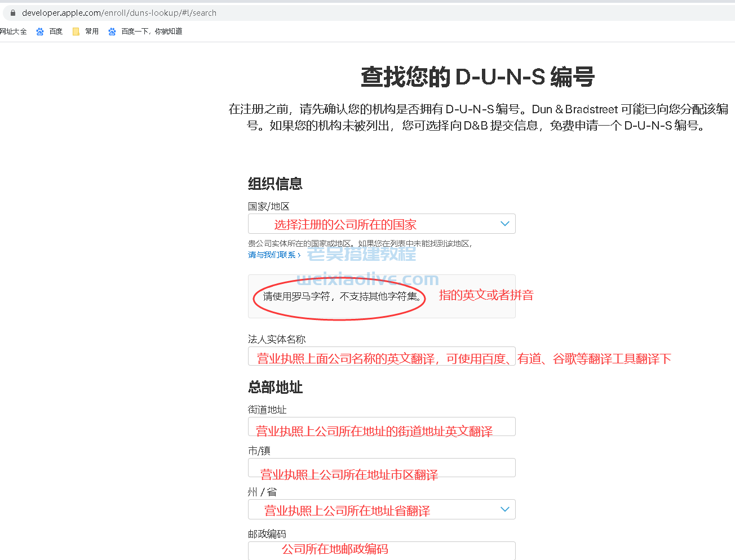The width and height of the screenshot is (735, 560).
Task: Open the 百度 bookmark
Action: point(56,31)
